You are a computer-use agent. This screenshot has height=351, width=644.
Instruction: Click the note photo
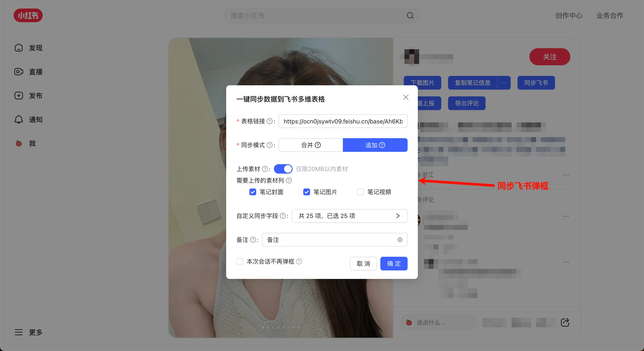point(280,188)
